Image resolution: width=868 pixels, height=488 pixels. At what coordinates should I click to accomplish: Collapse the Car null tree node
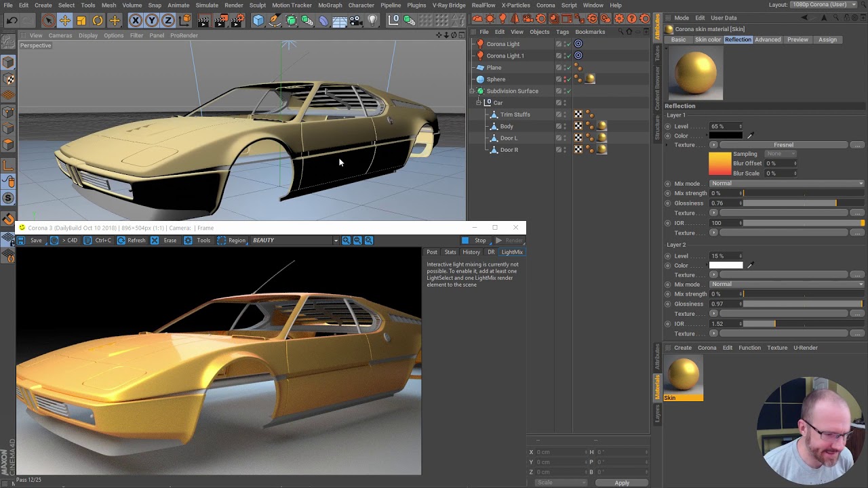pyautogui.click(x=478, y=102)
